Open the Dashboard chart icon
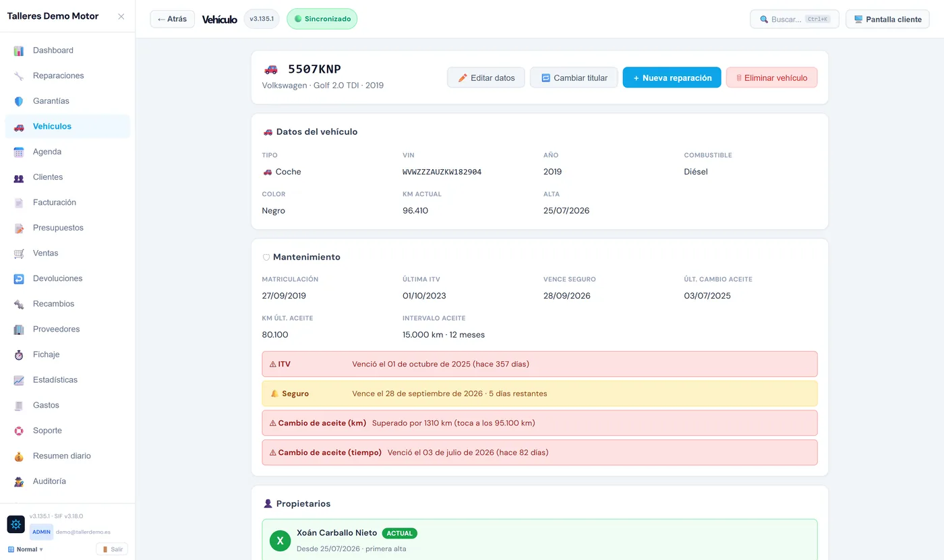The height and width of the screenshot is (560, 944). pos(19,51)
